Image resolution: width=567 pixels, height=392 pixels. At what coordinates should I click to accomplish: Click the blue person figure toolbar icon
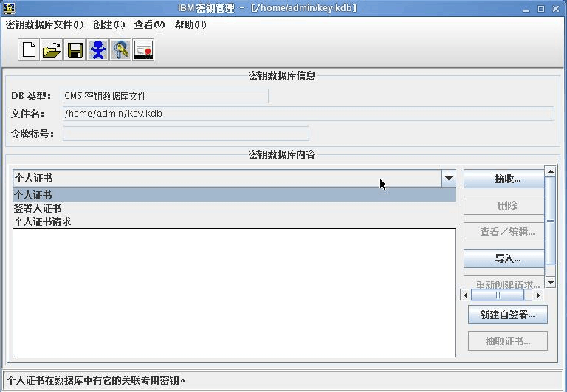(x=97, y=49)
